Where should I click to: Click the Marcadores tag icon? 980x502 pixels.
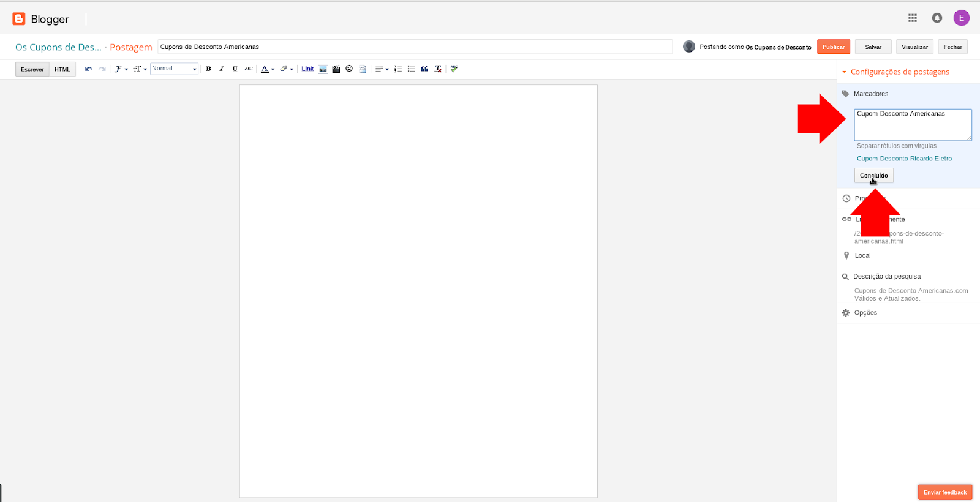pos(846,94)
